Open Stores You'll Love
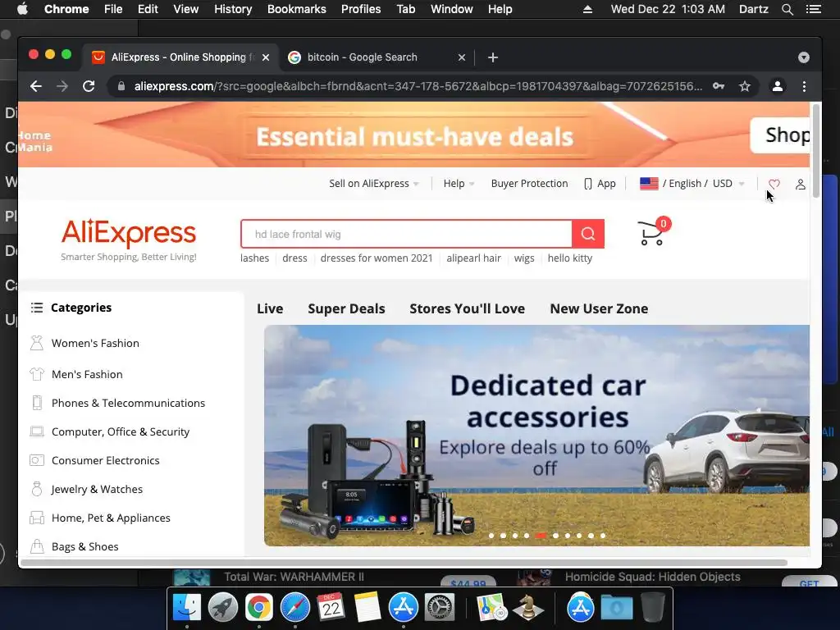840x630 pixels. 467,308
